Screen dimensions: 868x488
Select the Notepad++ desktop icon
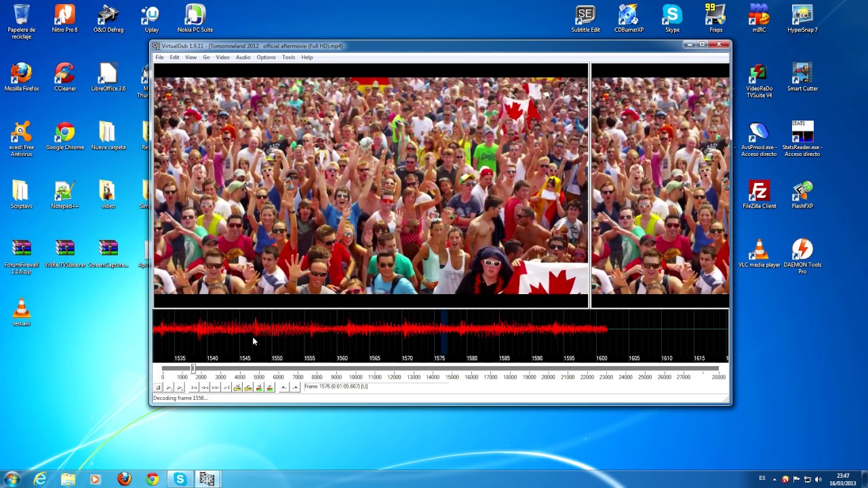pos(64,195)
